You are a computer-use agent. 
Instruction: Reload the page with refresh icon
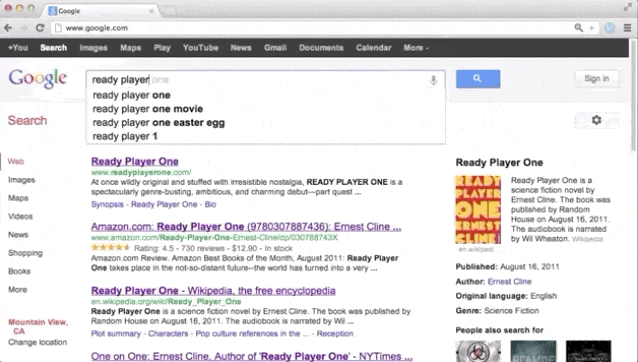click(x=40, y=28)
